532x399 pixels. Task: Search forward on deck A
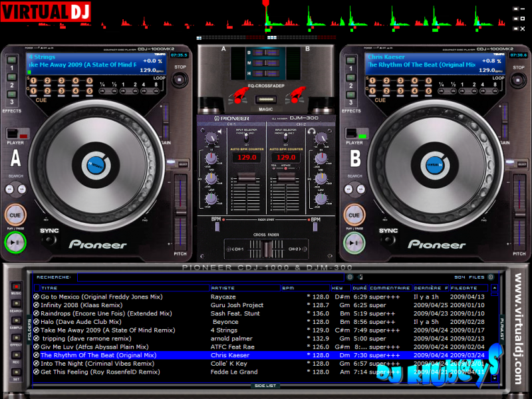21,189
